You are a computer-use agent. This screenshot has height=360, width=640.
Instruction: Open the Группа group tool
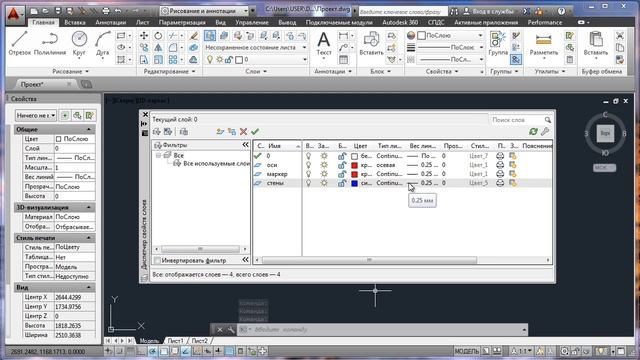click(498, 43)
